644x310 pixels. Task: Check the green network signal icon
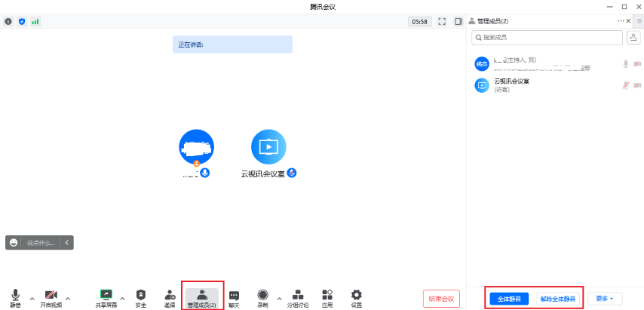[35, 21]
